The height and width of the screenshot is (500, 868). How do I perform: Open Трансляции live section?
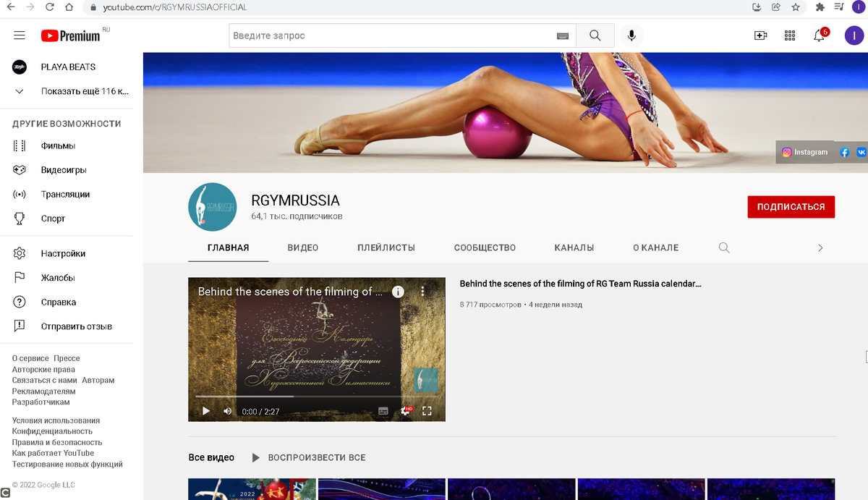coord(67,194)
